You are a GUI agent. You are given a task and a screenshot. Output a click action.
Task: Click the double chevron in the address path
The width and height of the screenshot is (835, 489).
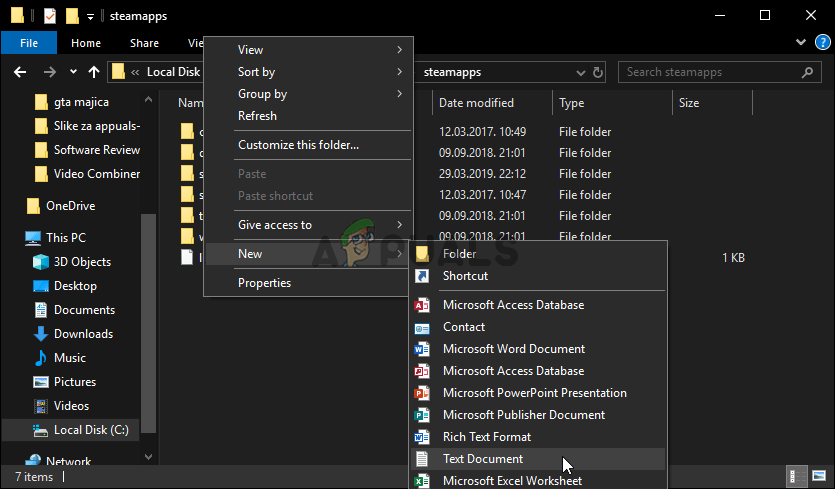point(135,72)
